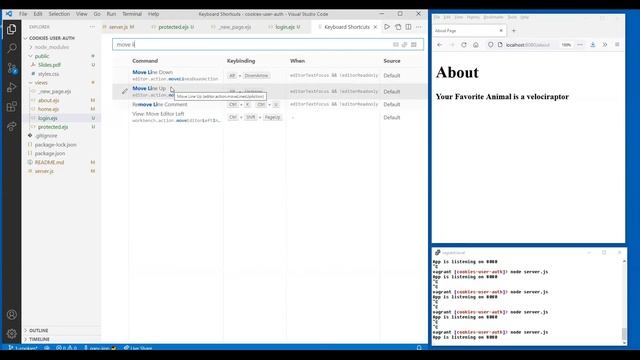Click the notifications bell in status bar
This screenshot has width=640, height=360.
click(x=419, y=348)
